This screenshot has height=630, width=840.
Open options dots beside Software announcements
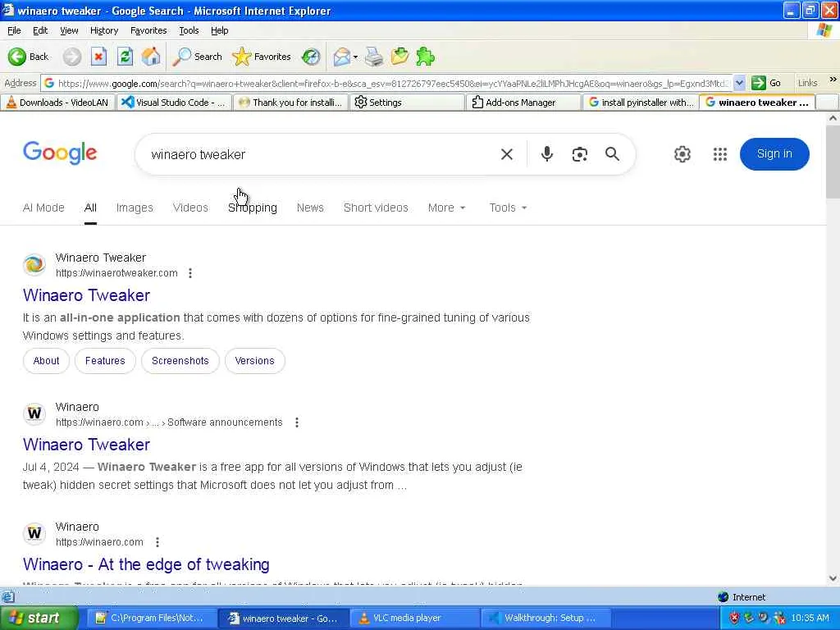pyautogui.click(x=297, y=422)
